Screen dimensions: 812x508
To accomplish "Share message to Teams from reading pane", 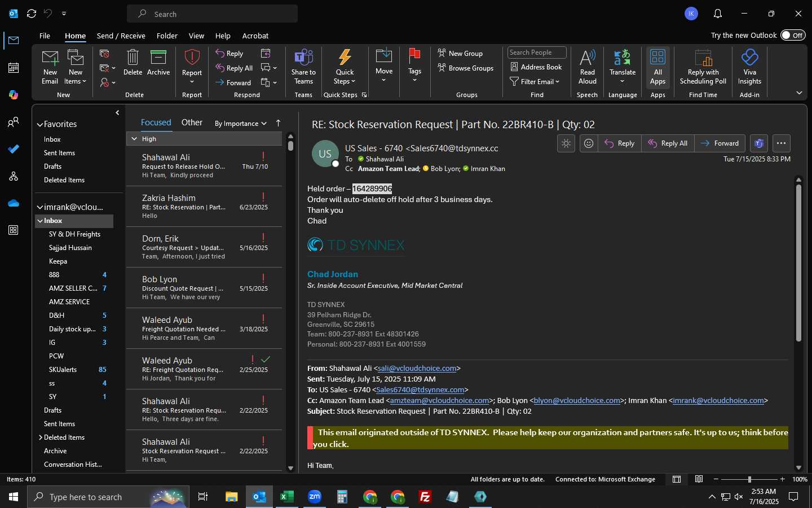I will [759, 143].
